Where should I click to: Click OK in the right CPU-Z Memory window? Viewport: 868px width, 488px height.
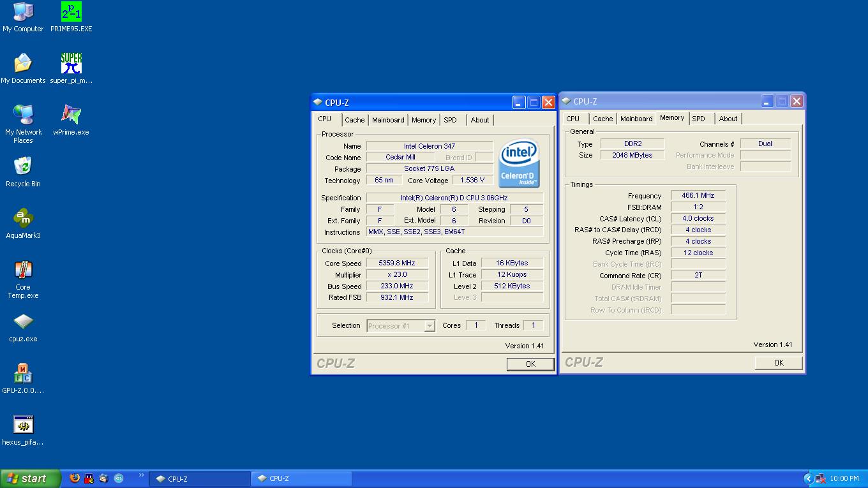(779, 362)
